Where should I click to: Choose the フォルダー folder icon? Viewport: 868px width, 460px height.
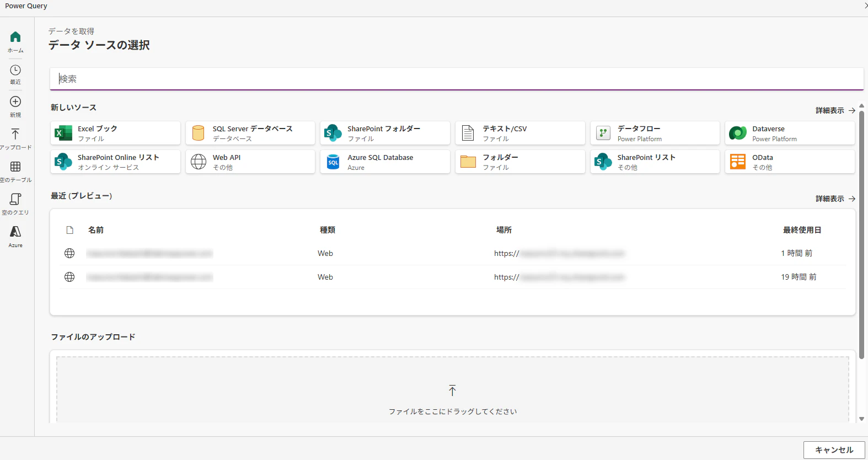(468, 162)
